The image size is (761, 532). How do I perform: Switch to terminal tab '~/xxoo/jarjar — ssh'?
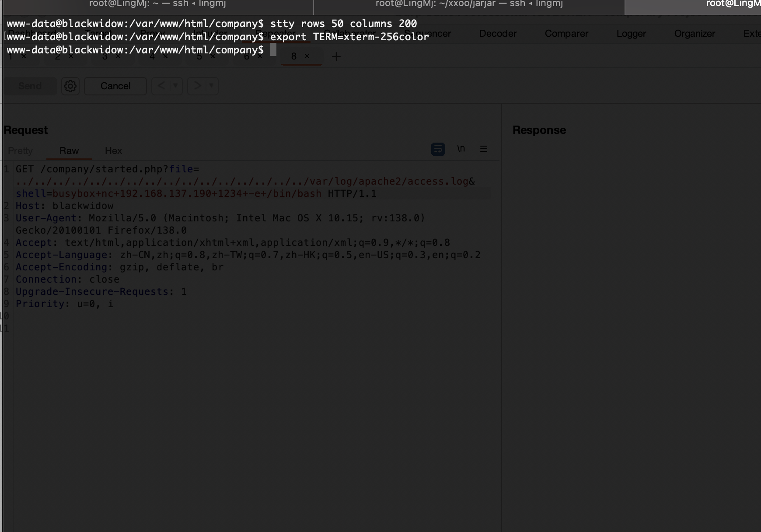(x=469, y=4)
